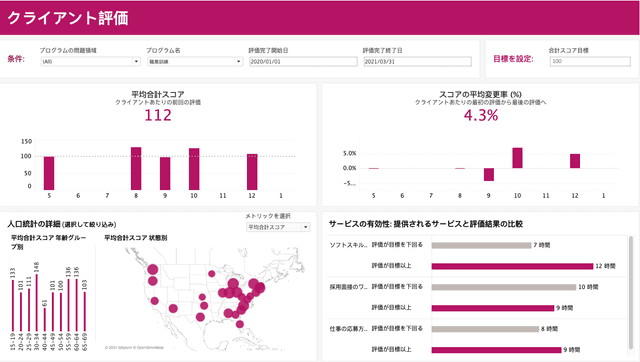Select the month 8 bar in 平均合計スコア chart
The height and width of the screenshot is (362, 640).
pyautogui.click(x=136, y=169)
